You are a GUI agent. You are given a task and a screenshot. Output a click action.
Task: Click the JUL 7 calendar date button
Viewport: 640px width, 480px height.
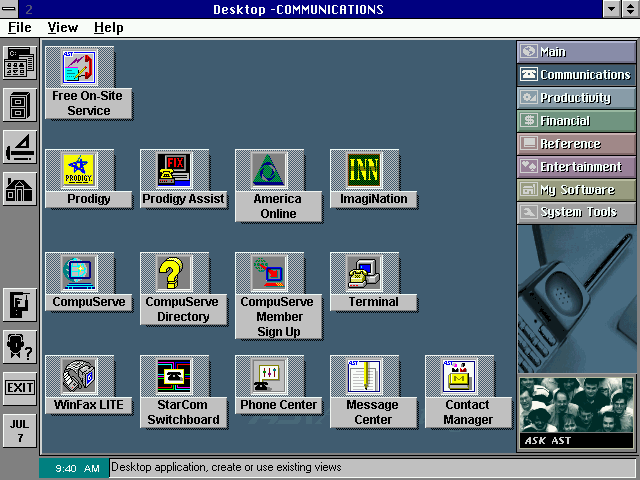[20, 431]
